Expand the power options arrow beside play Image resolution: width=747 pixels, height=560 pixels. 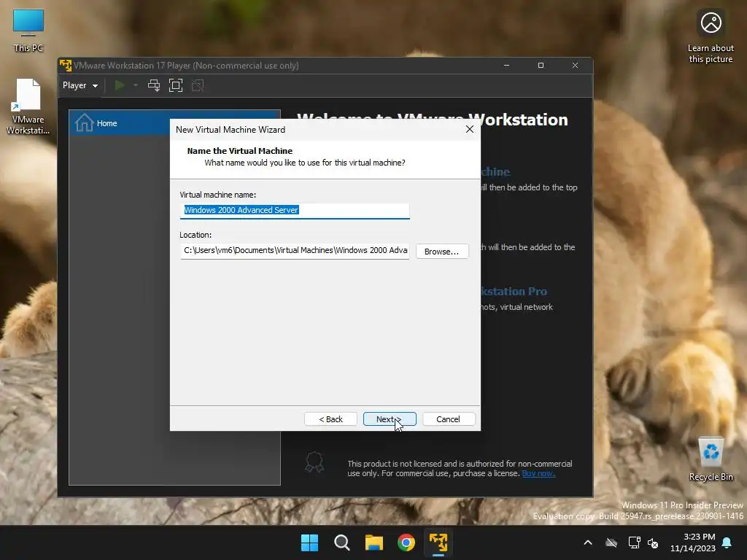click(x=136, y=85)
